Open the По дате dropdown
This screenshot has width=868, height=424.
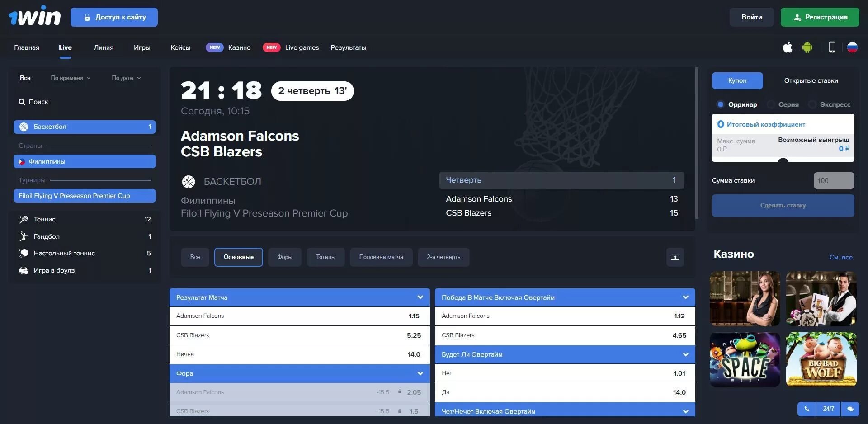coord(126,78)
